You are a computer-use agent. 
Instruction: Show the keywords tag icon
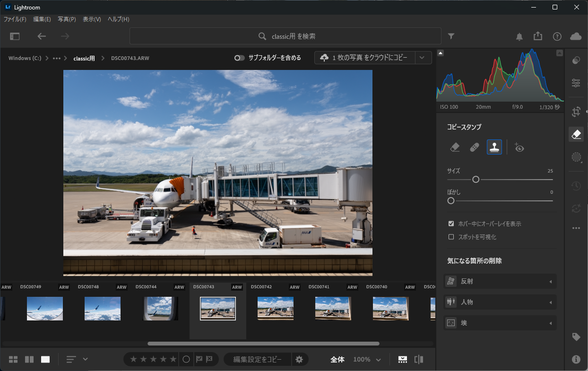coord(576,337)
